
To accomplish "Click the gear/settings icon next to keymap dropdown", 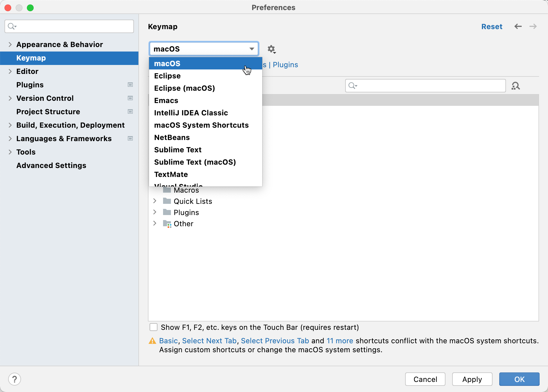I will 272,48.
